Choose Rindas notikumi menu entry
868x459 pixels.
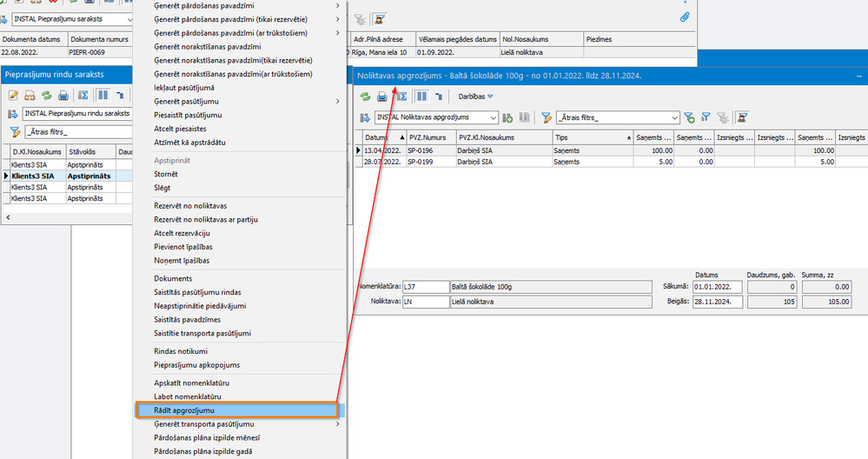pos(181,351)
